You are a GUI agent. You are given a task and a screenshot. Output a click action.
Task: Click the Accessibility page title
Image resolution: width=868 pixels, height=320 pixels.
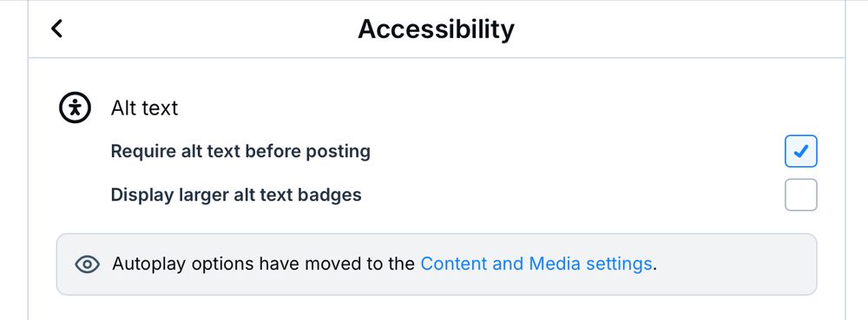[437, 29]
